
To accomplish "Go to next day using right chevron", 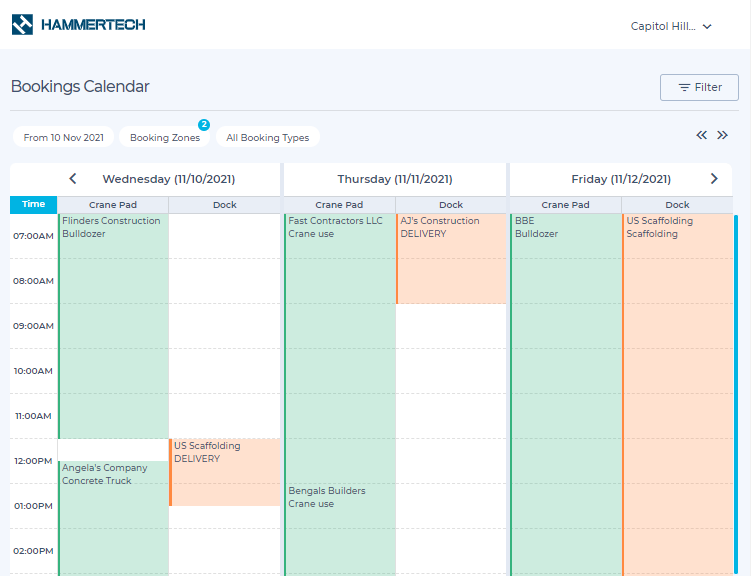I will pyautogui.click(x=714, y=179).
